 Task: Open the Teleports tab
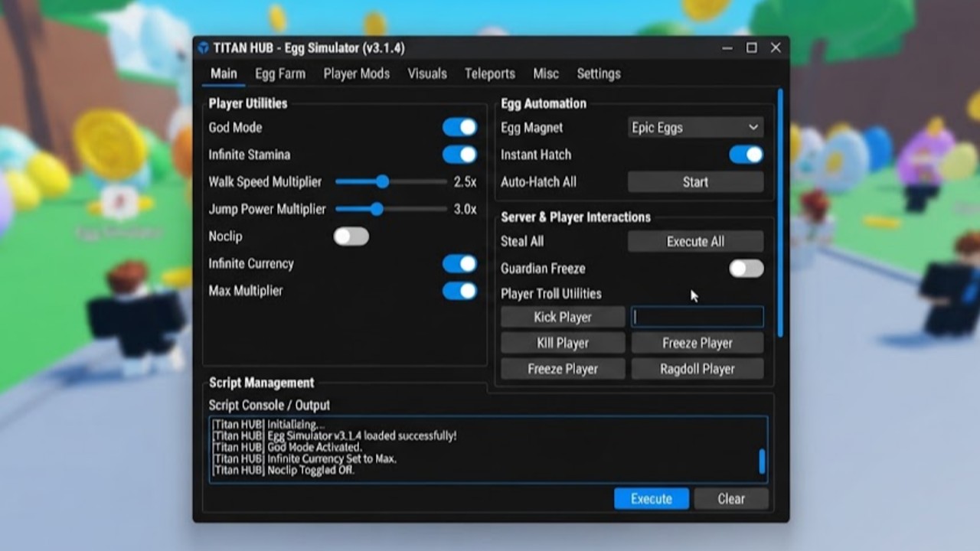490,73
